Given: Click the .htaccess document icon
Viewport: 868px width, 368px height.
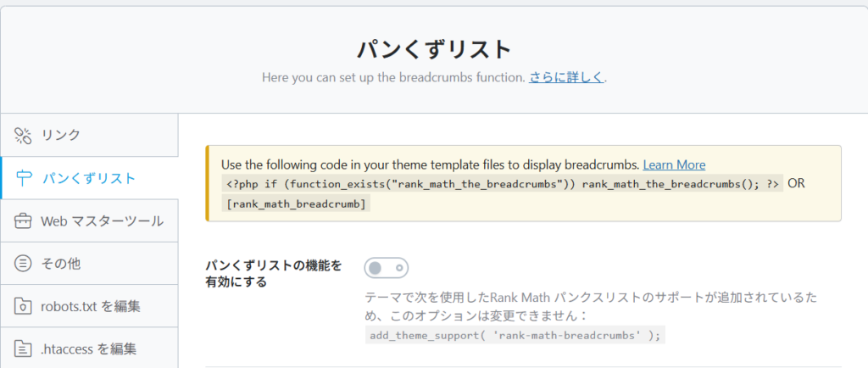Looking at the screenshot, I should point(24,348).
